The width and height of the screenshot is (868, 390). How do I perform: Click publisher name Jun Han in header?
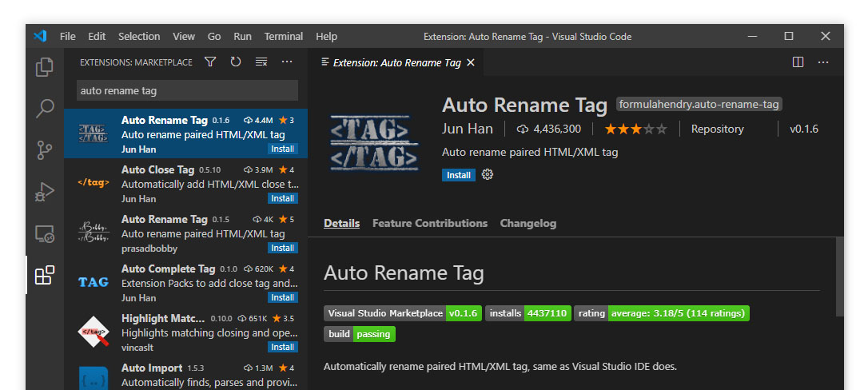coord(468,129)
